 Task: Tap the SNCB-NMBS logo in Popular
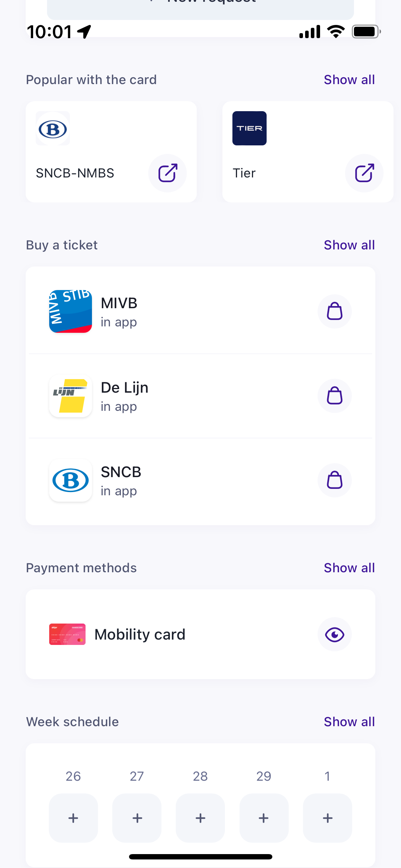[x=53, y=129]
